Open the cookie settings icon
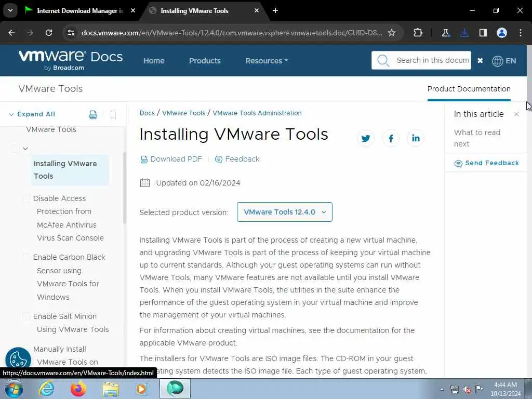 coord(18,360)
